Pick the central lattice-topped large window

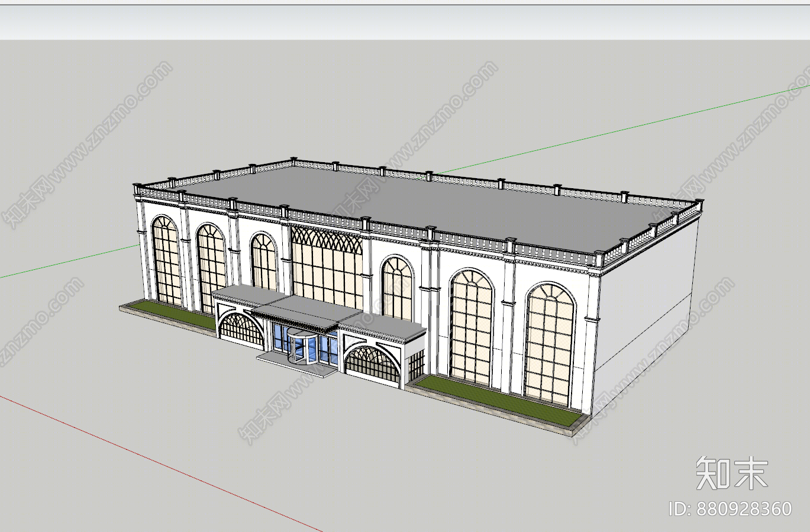327,266
